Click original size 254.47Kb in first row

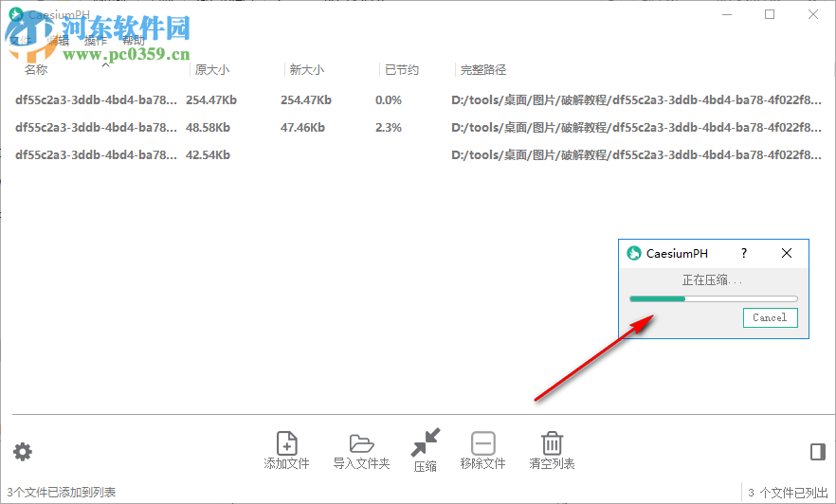(x=211, y=99)
